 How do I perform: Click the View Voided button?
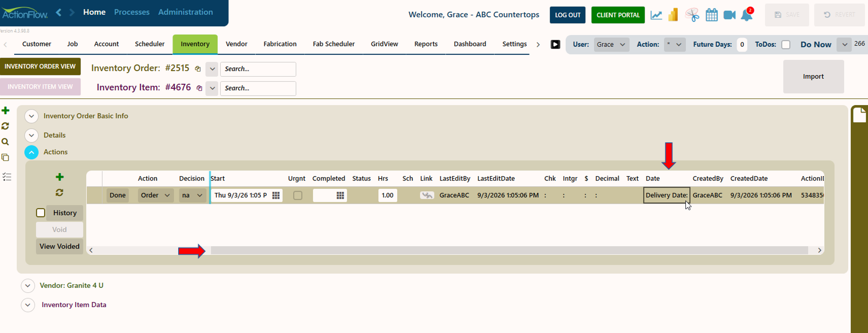pos(59,246)
